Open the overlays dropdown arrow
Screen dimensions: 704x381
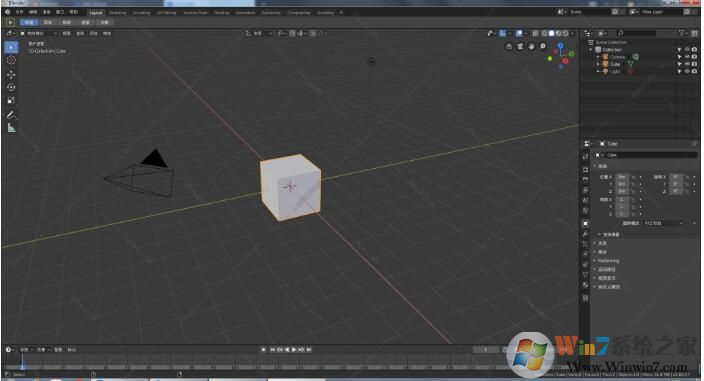(x=525, y=33)
